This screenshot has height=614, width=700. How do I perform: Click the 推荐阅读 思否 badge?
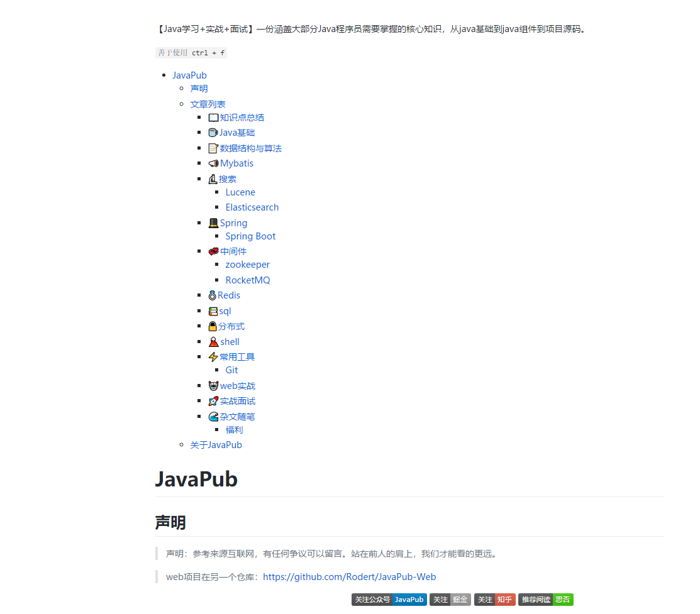coord(545,600)
